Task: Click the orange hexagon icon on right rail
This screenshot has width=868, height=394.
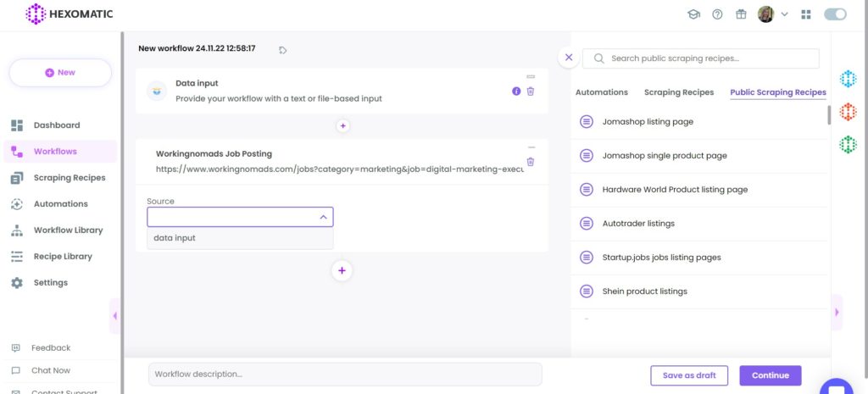Action: coord(848,112)
